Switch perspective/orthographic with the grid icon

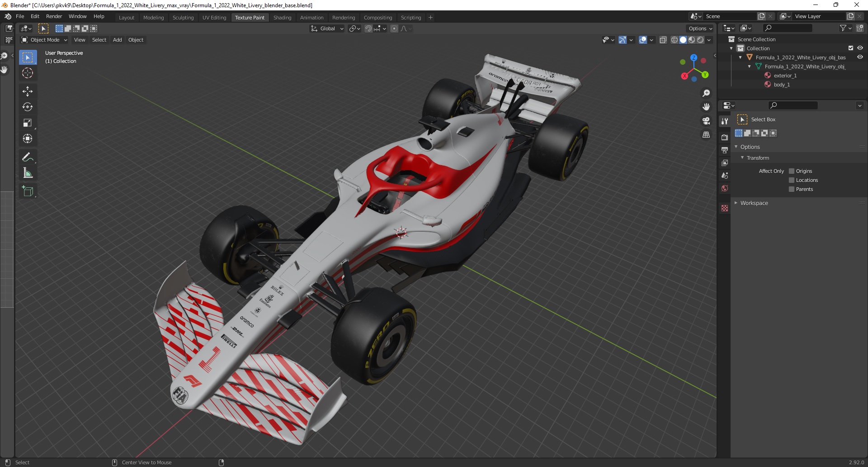(x=706, y=135)
